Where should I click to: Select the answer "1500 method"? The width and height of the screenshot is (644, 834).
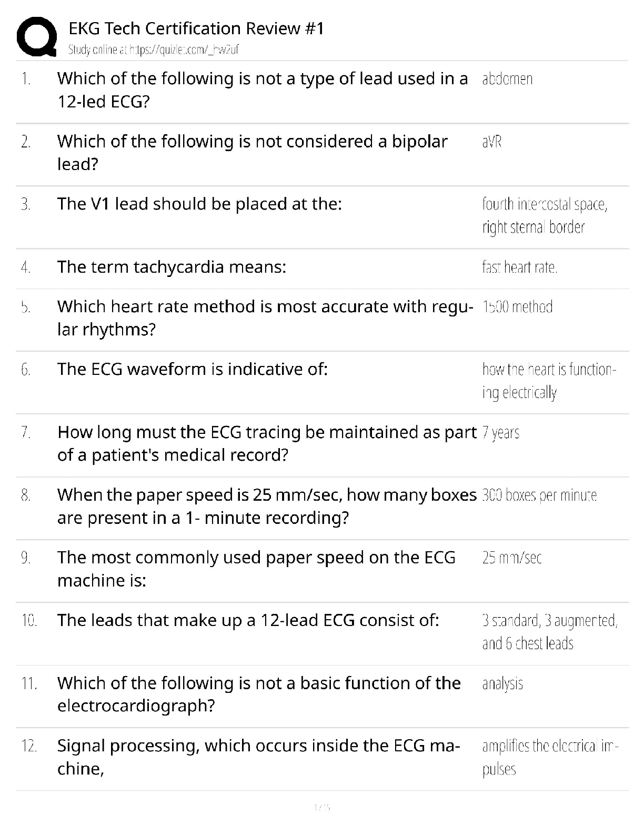point(517,307)
